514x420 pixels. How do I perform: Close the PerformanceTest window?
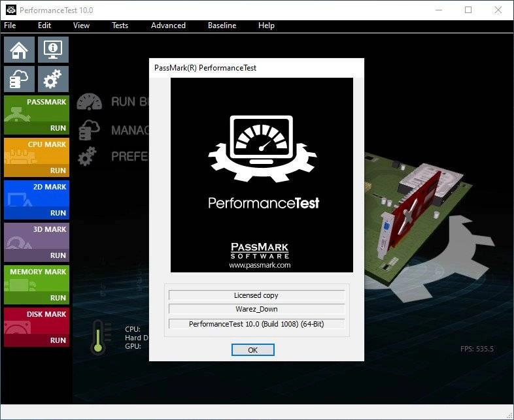tap(498, 10)
